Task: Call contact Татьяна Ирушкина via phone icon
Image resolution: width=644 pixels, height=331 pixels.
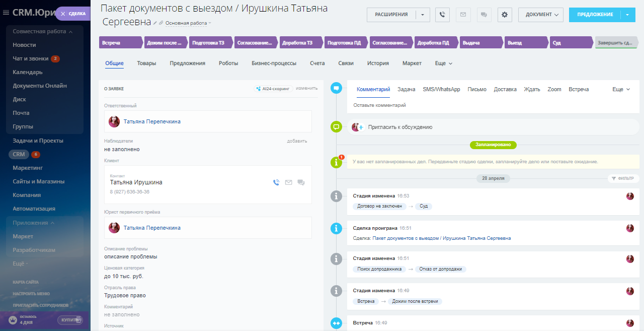Action: (x=276, y=182)
